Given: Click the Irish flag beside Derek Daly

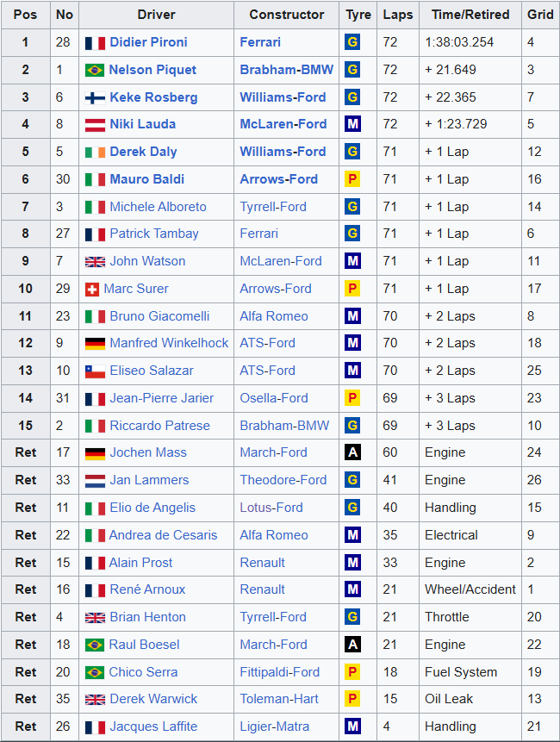Looking at the screenshot, I should [x=95, y=153].
